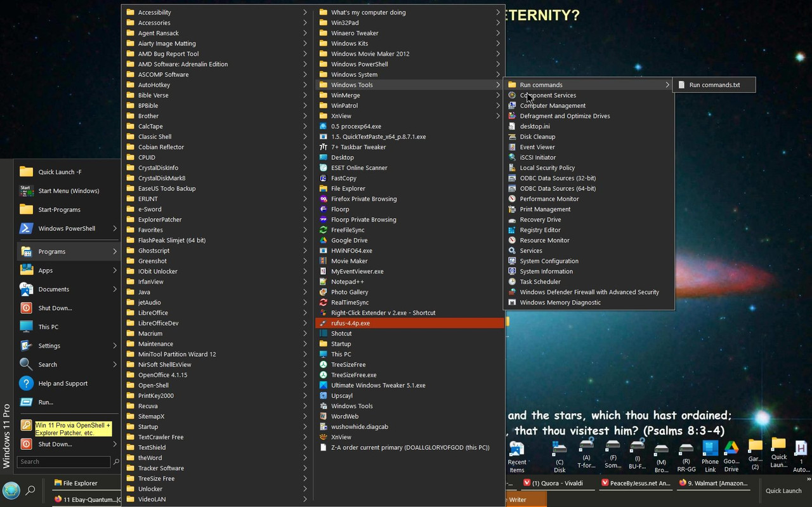This screenshot has width=812, height=507.
Task: Open the iSCSI Initiator icon
Action: (x=513, y=157)
